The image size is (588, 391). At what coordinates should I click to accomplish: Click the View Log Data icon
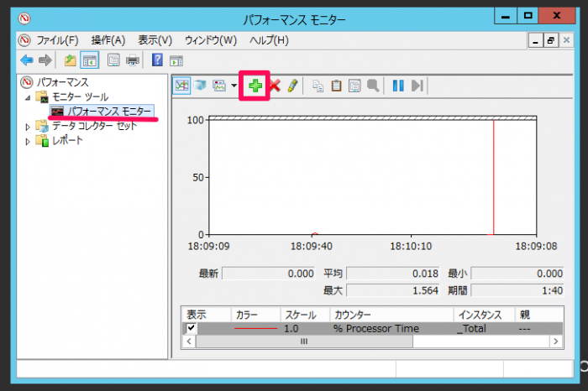(200, 86)
